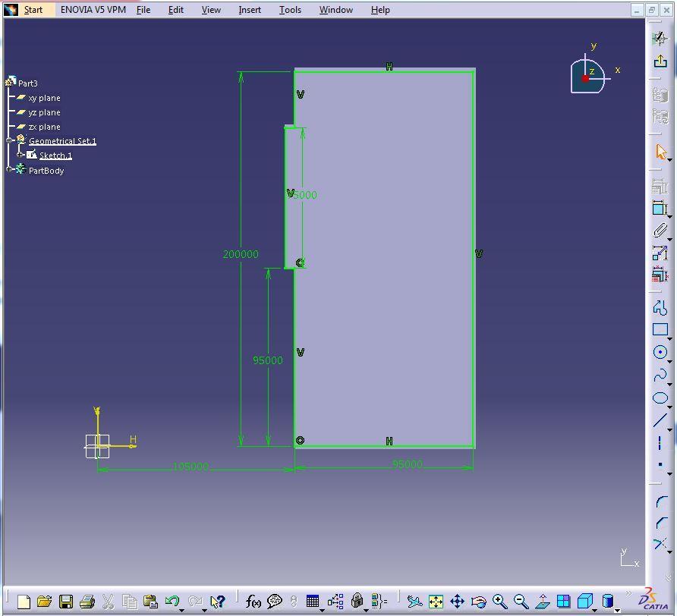Screen dimensions: 677x616
Task: Expand the Circle tool options arrow
Action: [669, 361]
